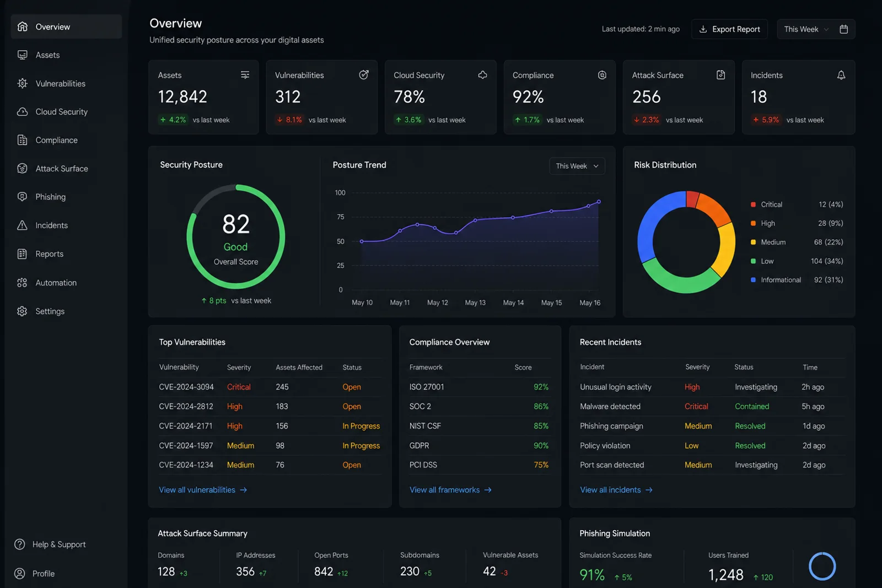Click the overall score 82 gauge
Viewport: 882px width, 588px height.
[x=236, y=236]
